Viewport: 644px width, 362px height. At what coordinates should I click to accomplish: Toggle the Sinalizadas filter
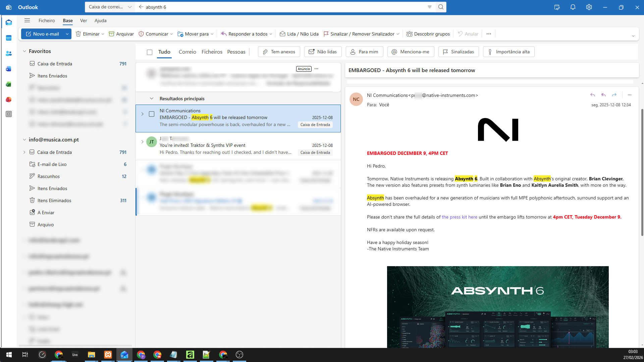coord(459,52)
